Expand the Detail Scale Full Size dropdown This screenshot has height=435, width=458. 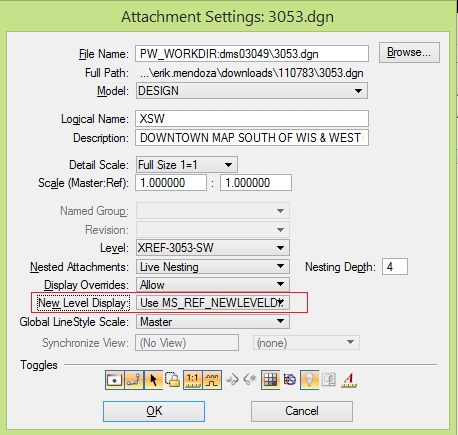click(x=186, y=165)
